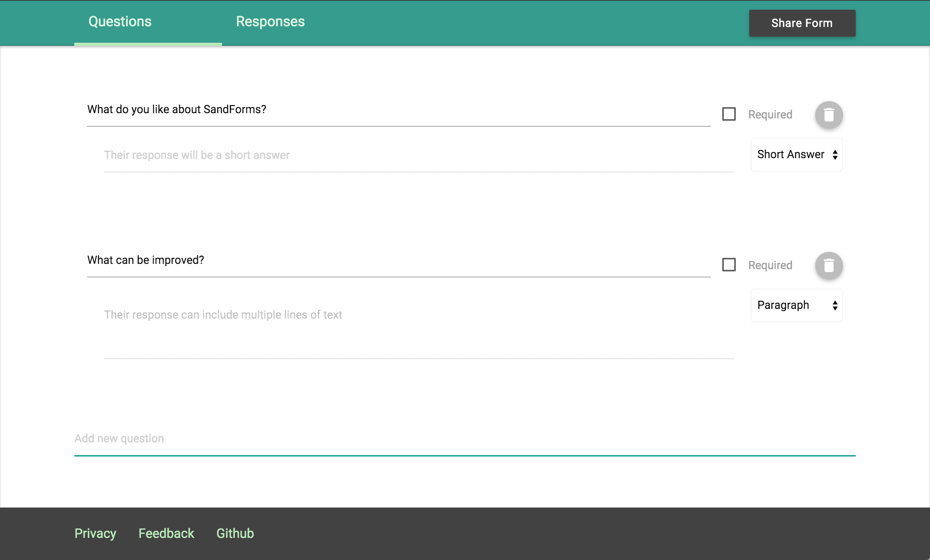
Task: Focus the 'Add new question' field
Action: tap(465, 439)
